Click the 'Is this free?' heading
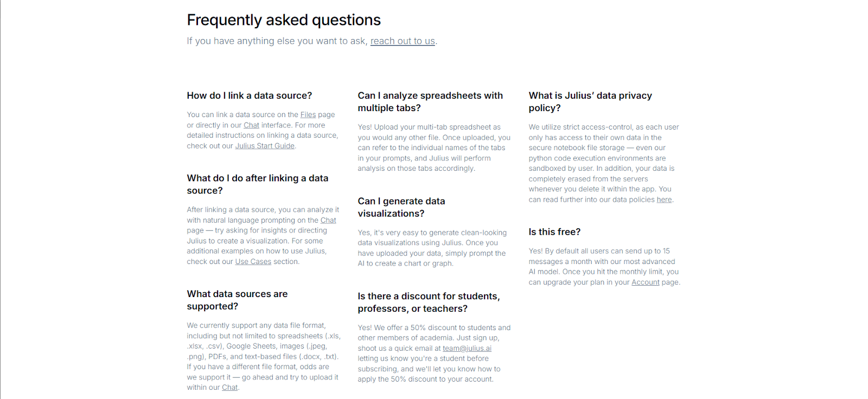The width and height of the screenshot is (868, 399). click(554, 232)
